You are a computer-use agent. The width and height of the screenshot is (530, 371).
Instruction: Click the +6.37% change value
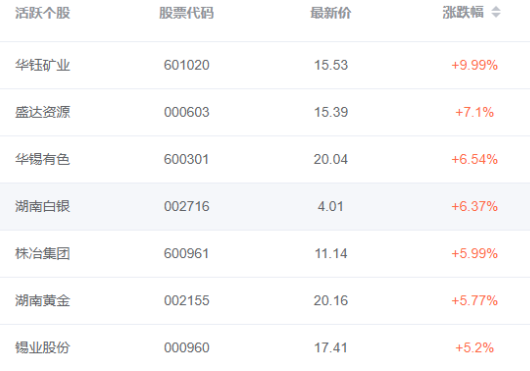(475, 206)
